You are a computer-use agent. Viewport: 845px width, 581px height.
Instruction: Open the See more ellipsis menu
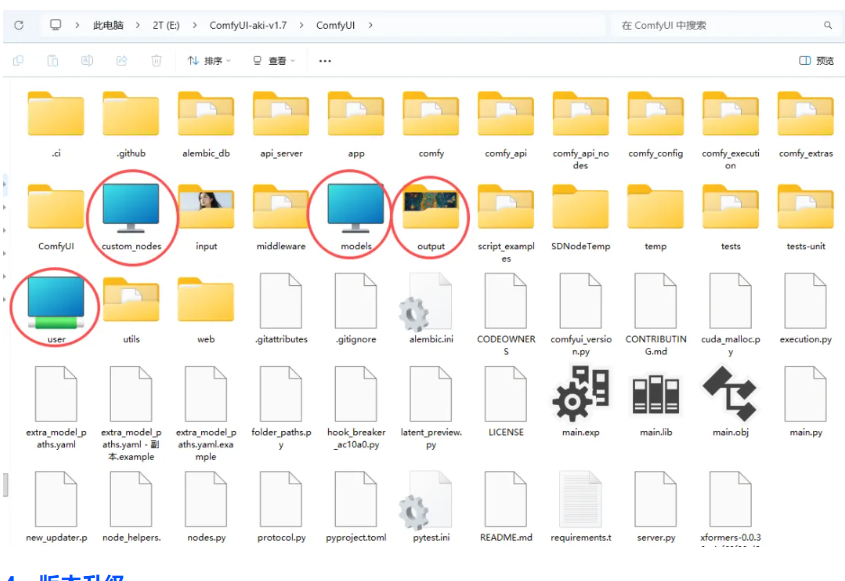click(x=324, y=60)
